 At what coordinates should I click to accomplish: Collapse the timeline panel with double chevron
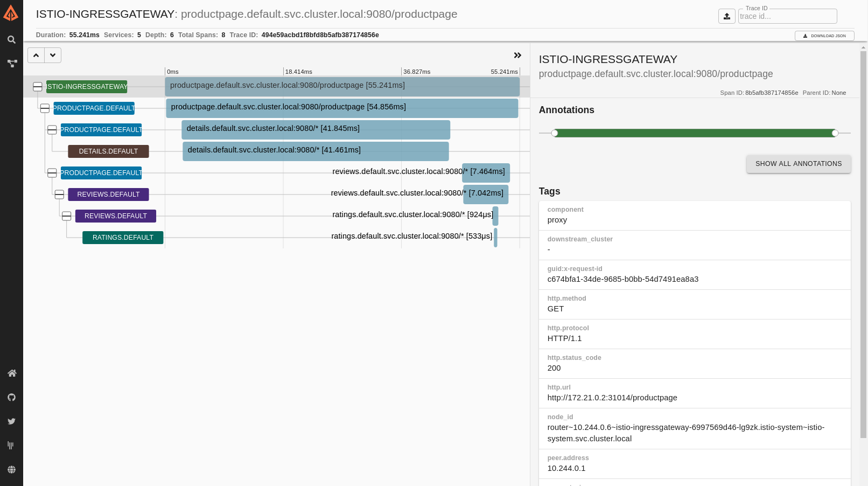[517, 55]
